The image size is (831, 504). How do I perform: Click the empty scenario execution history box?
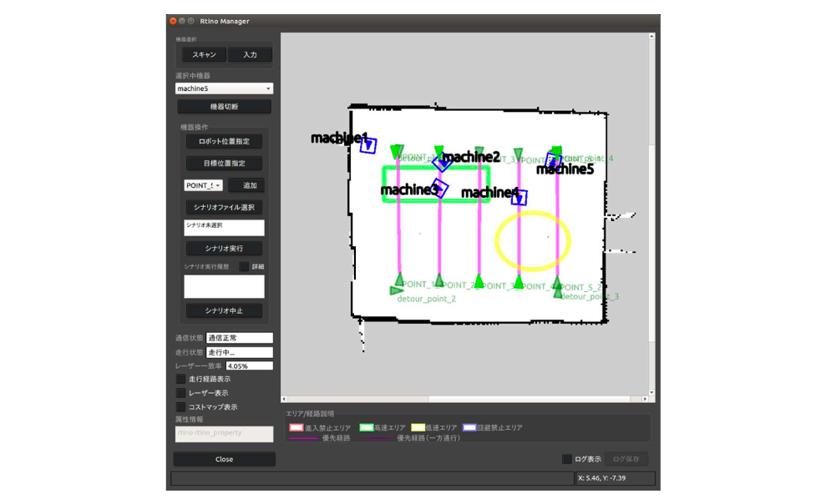(224, 286)
